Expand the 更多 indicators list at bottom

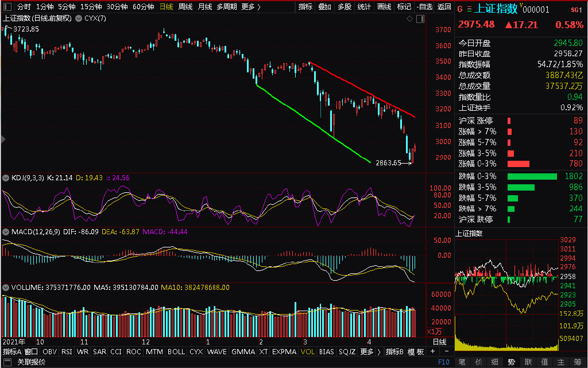370,351
